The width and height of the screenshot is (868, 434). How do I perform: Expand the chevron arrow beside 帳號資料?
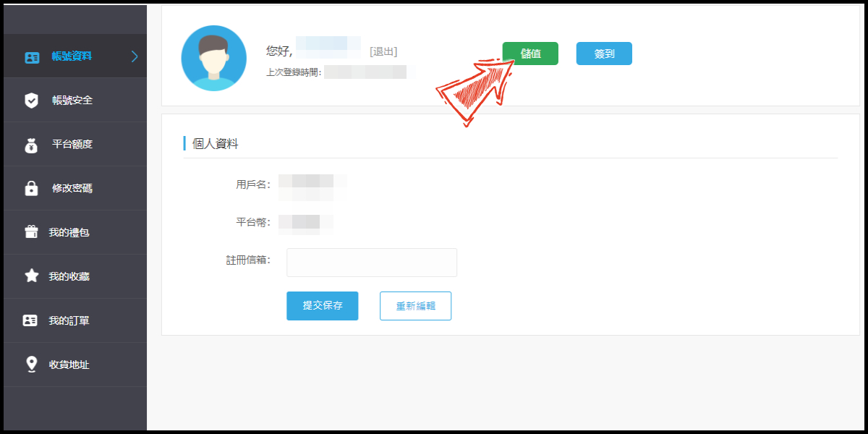(135, 56)
